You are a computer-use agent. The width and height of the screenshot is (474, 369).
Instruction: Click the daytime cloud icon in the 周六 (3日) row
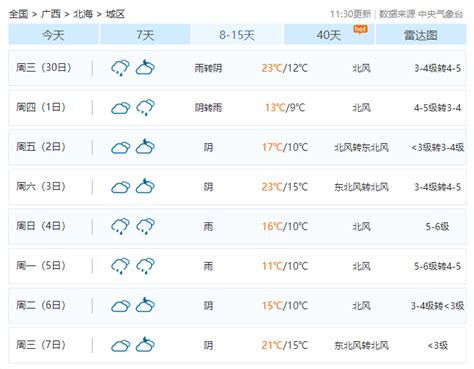(x=120, y=187)
